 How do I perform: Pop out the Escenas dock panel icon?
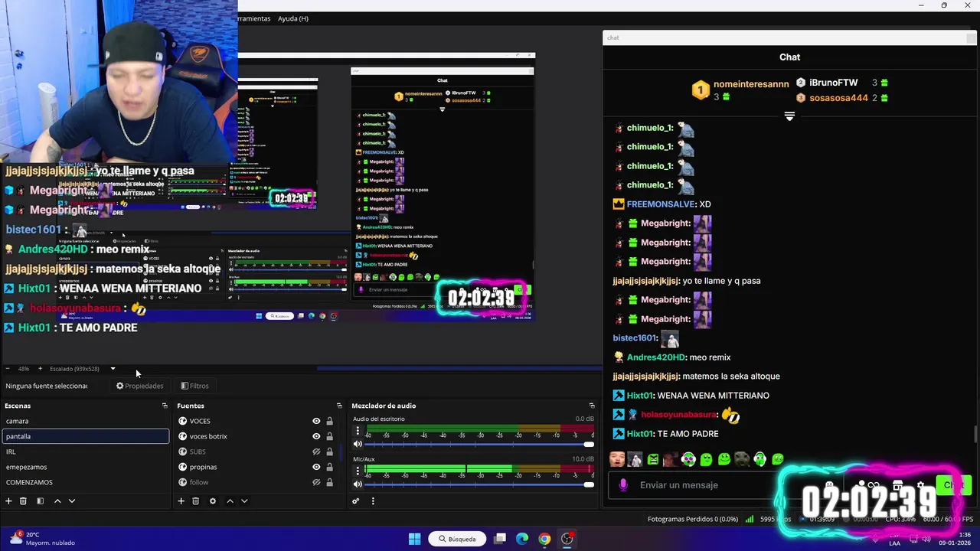click(x=165, y=406)
